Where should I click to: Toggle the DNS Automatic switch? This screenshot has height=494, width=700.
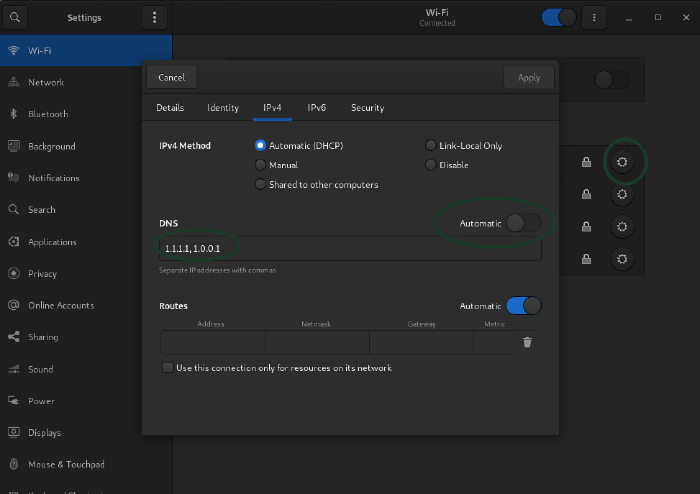pos(523,223)
